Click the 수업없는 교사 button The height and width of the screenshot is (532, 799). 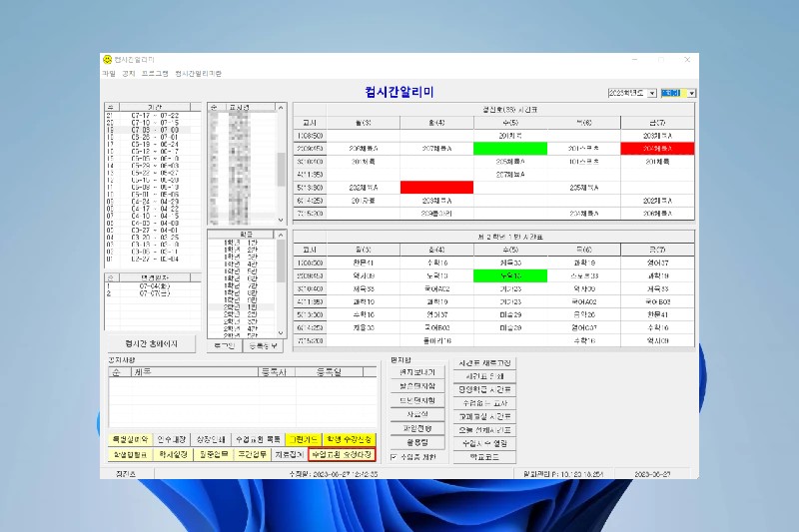(484, 403)
